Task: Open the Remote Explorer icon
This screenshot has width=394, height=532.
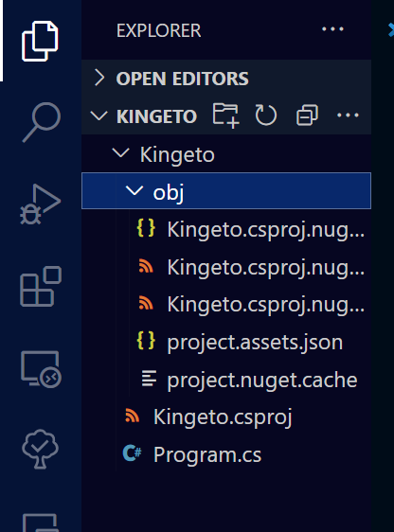Action: click(41, 369)
